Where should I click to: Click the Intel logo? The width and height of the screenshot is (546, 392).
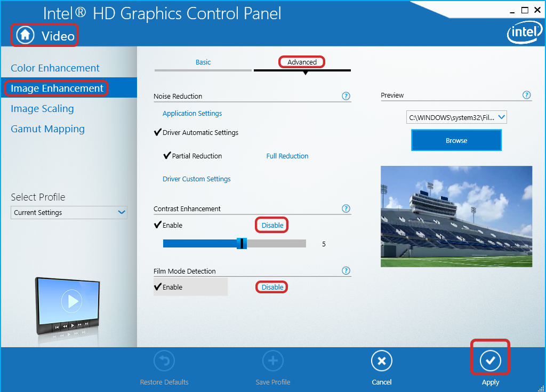coord(525,33)
